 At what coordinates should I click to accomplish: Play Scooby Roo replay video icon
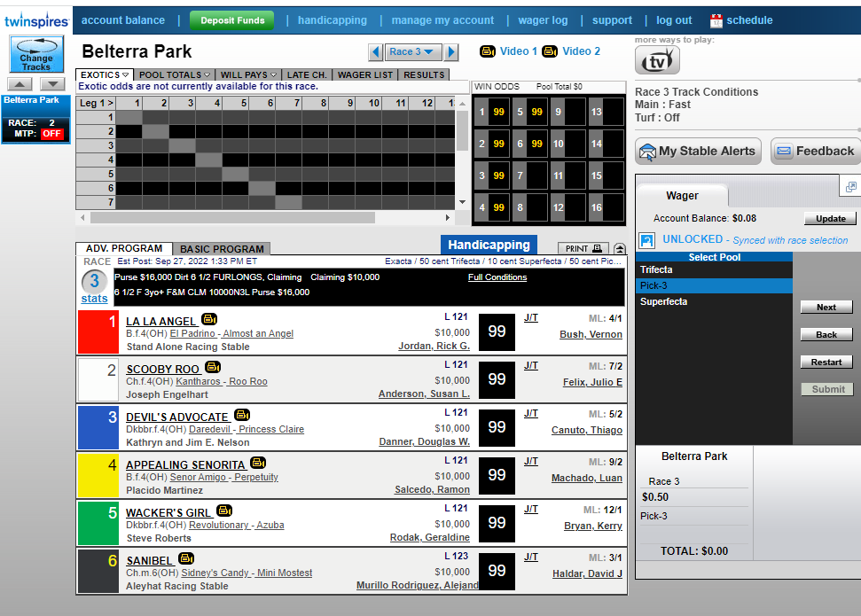[x=213, y=367]
